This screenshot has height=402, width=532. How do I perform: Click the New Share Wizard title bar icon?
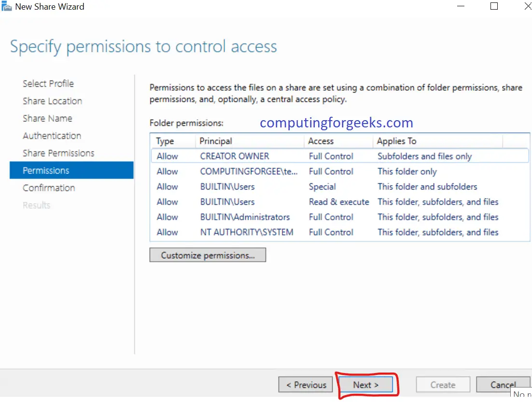(7, 6)
